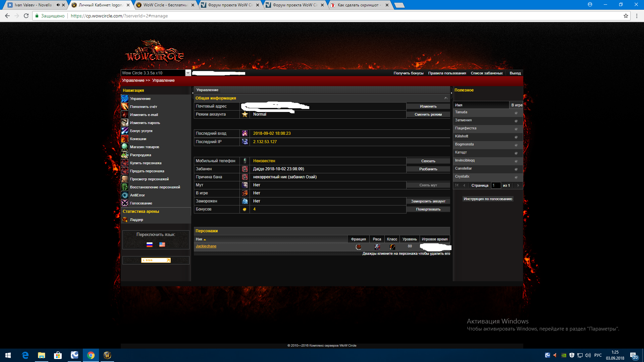644x362 pixels.
Task: Click the page number input field
Action: pyautogui.click(x=495, y=185)
